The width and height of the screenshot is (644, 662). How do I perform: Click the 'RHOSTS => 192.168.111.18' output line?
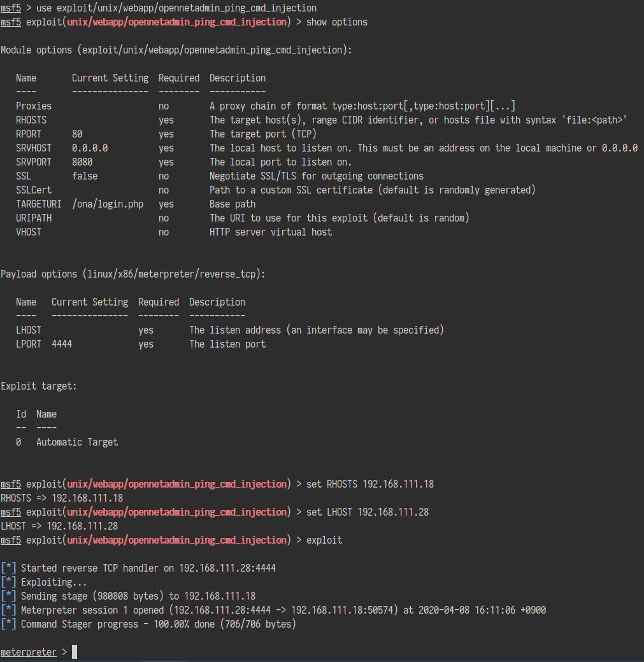[62, 498]
